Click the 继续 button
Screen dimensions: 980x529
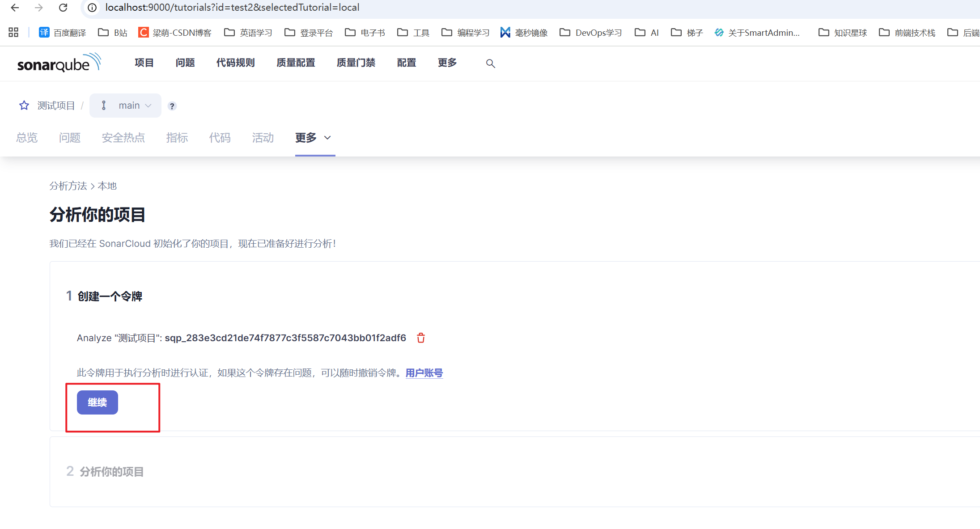[x=98, y=402]
